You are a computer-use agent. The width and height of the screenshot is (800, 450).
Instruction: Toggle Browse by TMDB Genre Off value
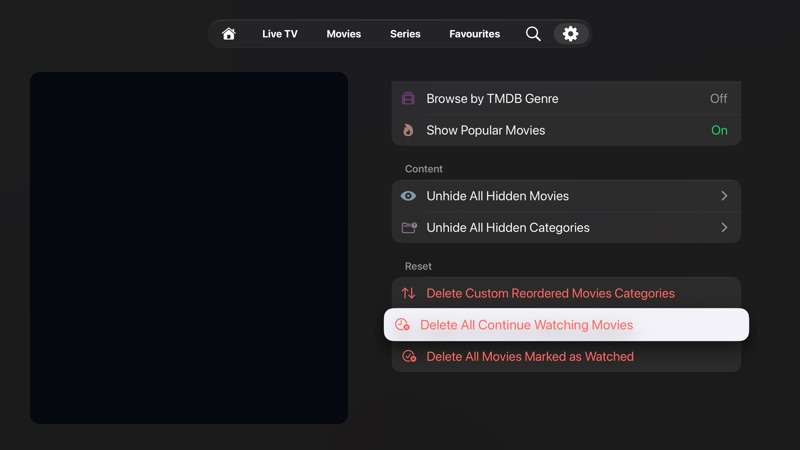pyautogui.click(x=718, y=98)
